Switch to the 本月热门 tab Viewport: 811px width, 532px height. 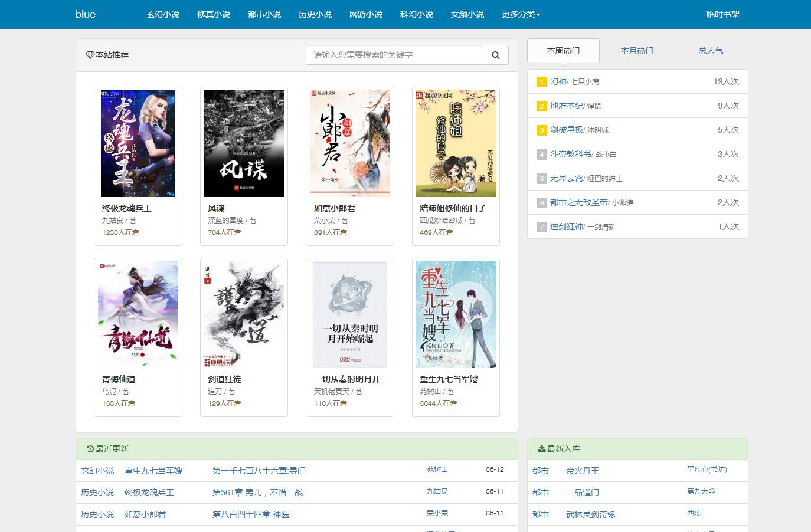(x=636, y=51)
